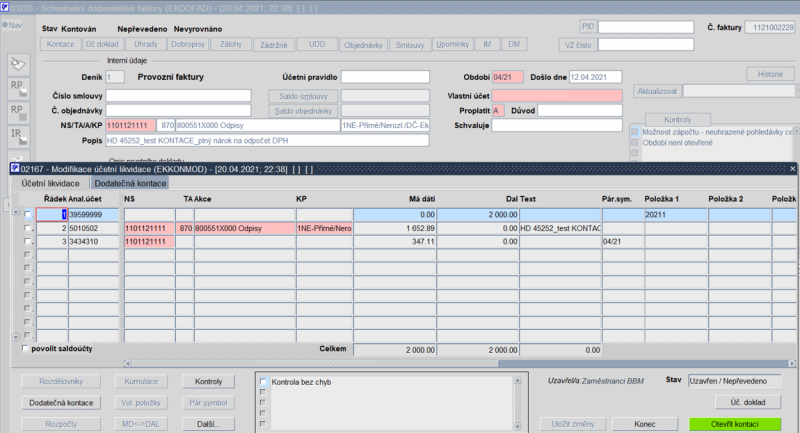Click the Rozdělovníky button

tap(61, 381)
